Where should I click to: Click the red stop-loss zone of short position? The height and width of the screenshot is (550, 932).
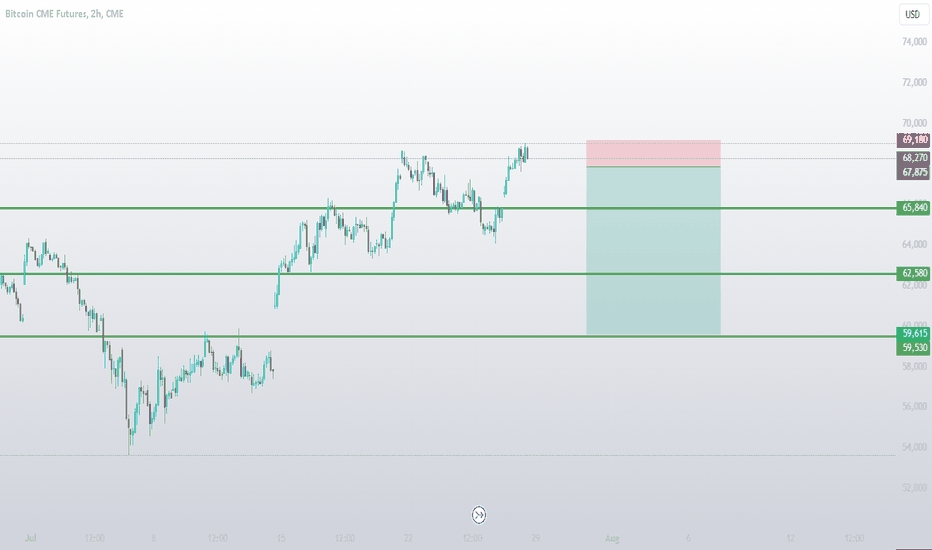tap(653, 153)
